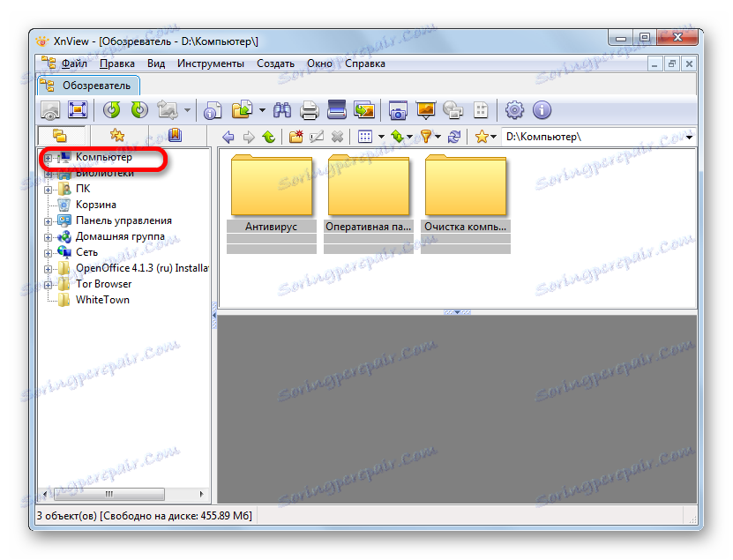Open the file properties icon
This screenshot has height=560, width=733.
point(213,110)
